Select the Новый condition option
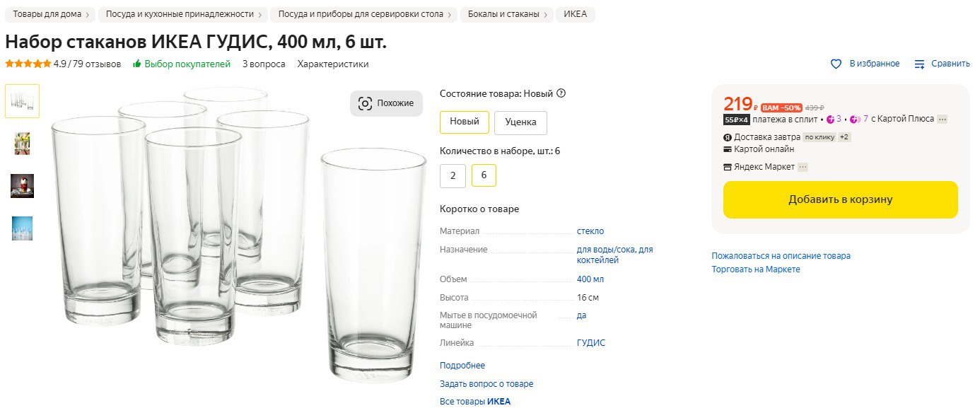The width and height of the screenshot is (980, 413). pos(465,122)
